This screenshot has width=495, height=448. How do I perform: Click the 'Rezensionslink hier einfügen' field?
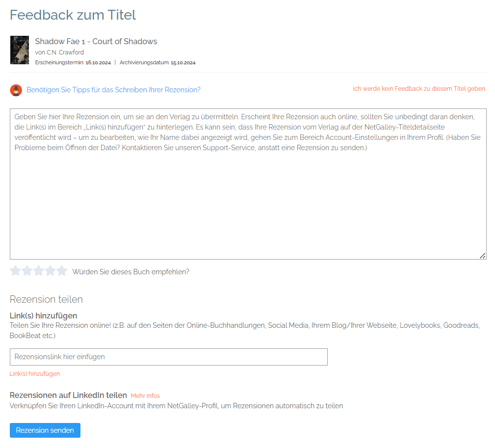(x=168, y=357)
